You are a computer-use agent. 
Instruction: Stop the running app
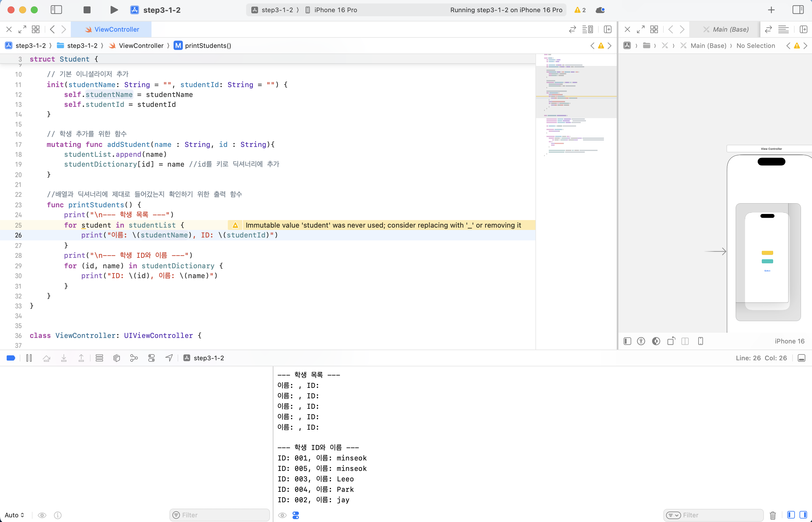[x=87, y=10]
